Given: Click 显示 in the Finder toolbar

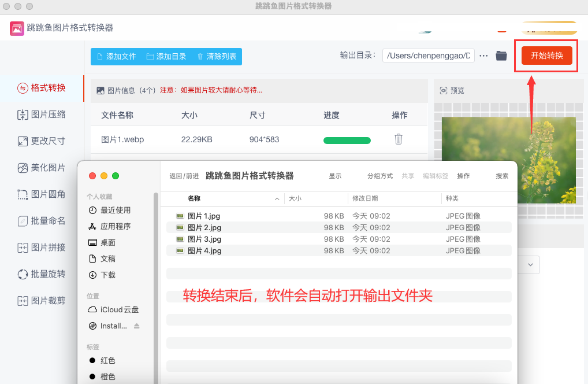Looking at the screenshot, I should (335, 176).
